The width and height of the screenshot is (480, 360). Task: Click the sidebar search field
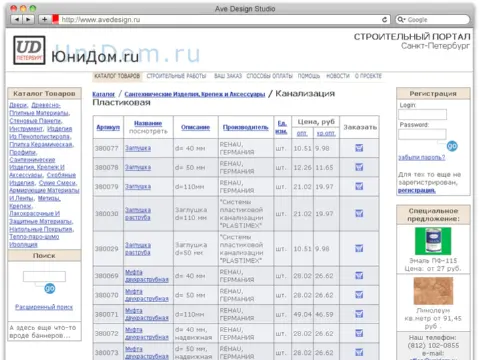pos(44,276)
